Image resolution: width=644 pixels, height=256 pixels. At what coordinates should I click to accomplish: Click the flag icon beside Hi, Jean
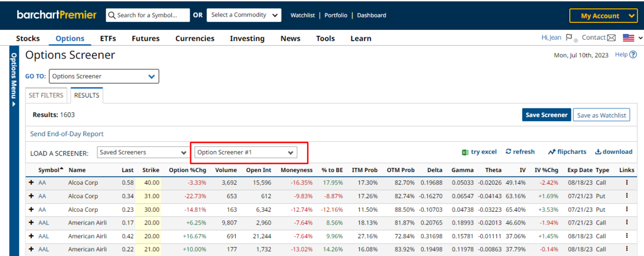pos(569,37)
